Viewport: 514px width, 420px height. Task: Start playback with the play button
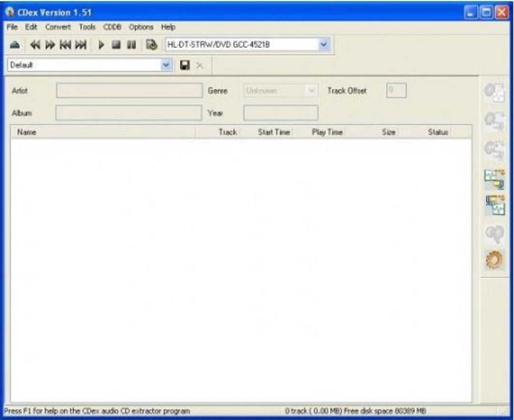point(101,45)
